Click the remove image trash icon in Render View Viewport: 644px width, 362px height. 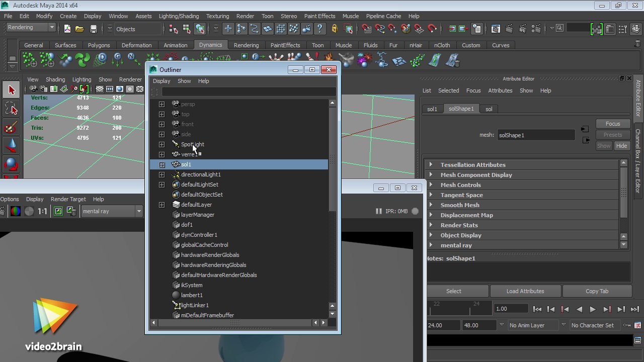coord(71,211)
